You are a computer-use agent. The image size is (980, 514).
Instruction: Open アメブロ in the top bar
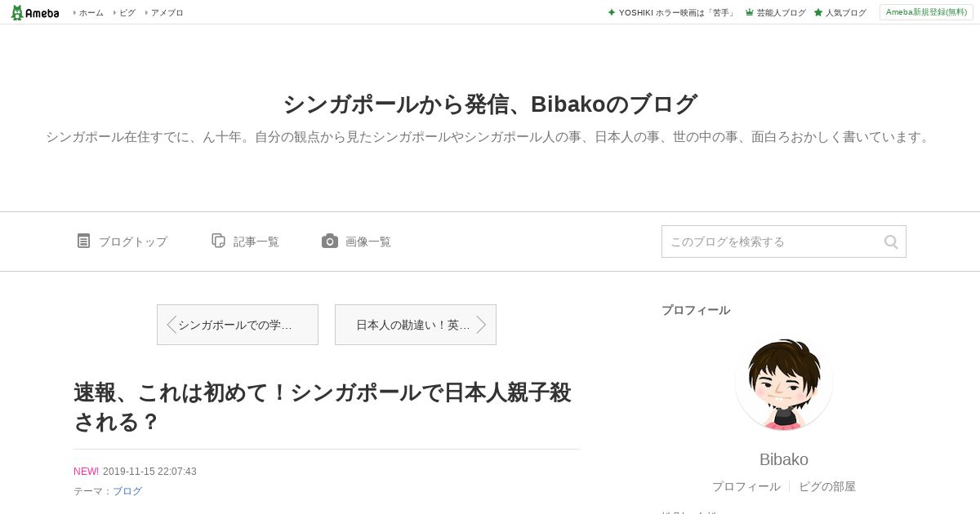tap(164, 12)
